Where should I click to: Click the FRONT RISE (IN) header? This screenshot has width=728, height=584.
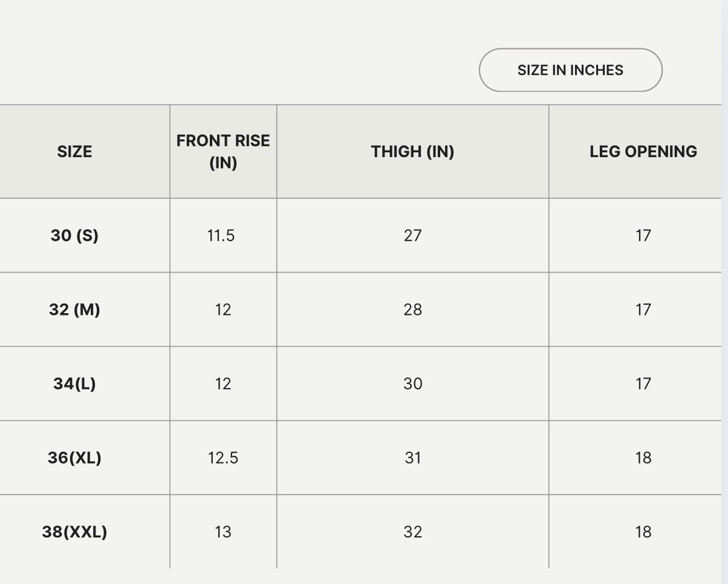click(x=223, y=152)
